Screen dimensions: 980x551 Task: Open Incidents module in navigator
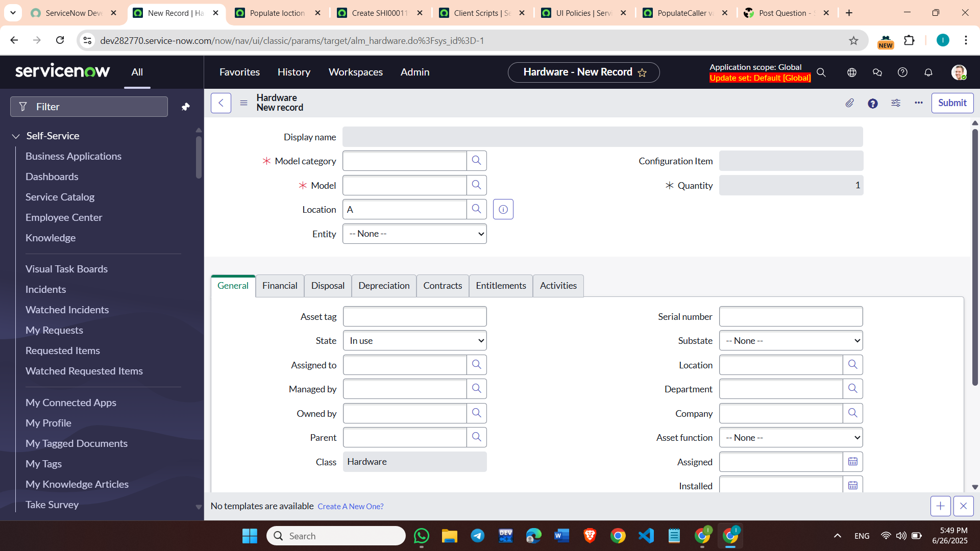pyautogui.click(x=46, y=289)
